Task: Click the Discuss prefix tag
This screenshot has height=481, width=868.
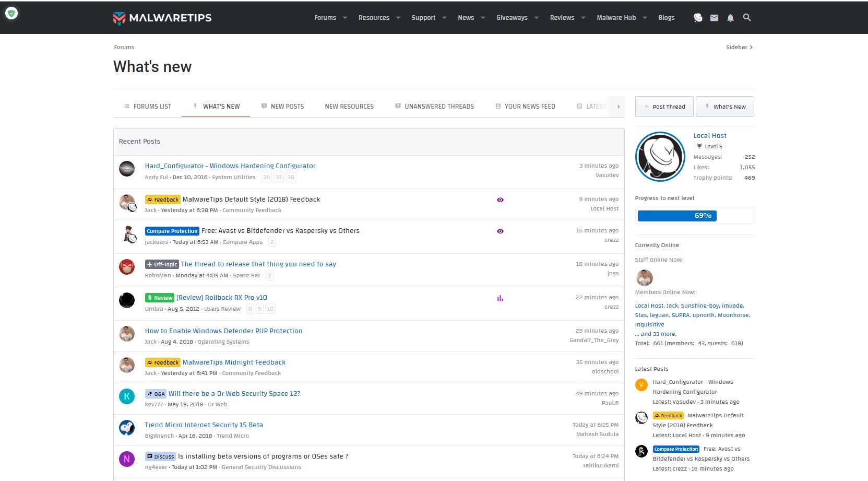Action: [160, 456]
